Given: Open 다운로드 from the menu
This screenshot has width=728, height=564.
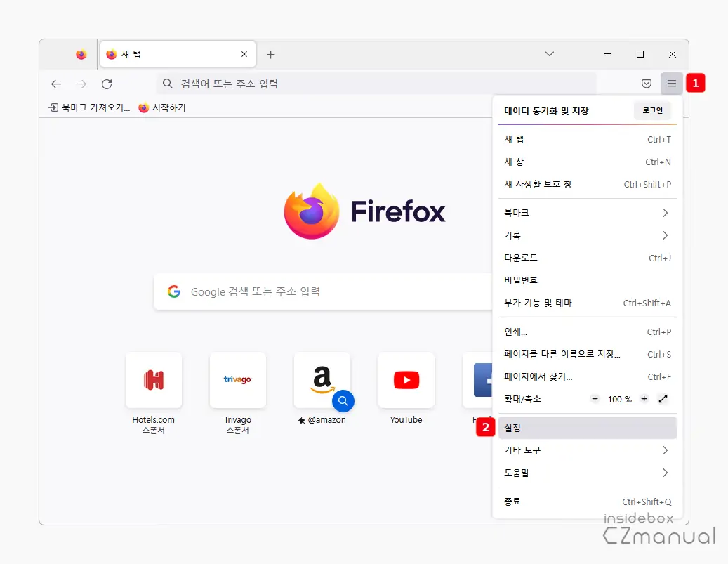Looking at the screenshot, I should pyautogui.click(x=588, y=258).
